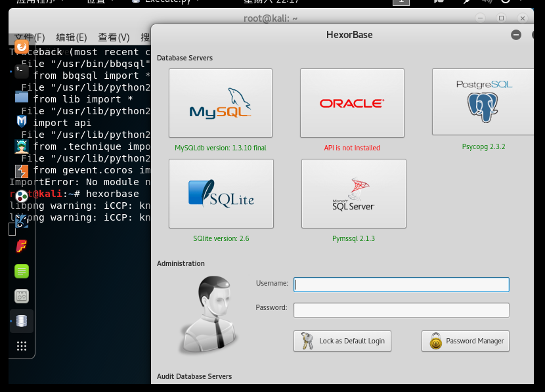This screenshot has width=545, height=392.
Task: Open the Files folder icon in dock
Action: [22, 97]
